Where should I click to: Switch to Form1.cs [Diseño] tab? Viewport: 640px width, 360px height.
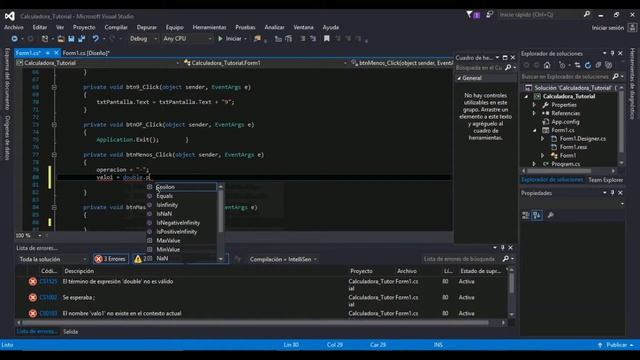pyautogui.click(x=86, y=53)
